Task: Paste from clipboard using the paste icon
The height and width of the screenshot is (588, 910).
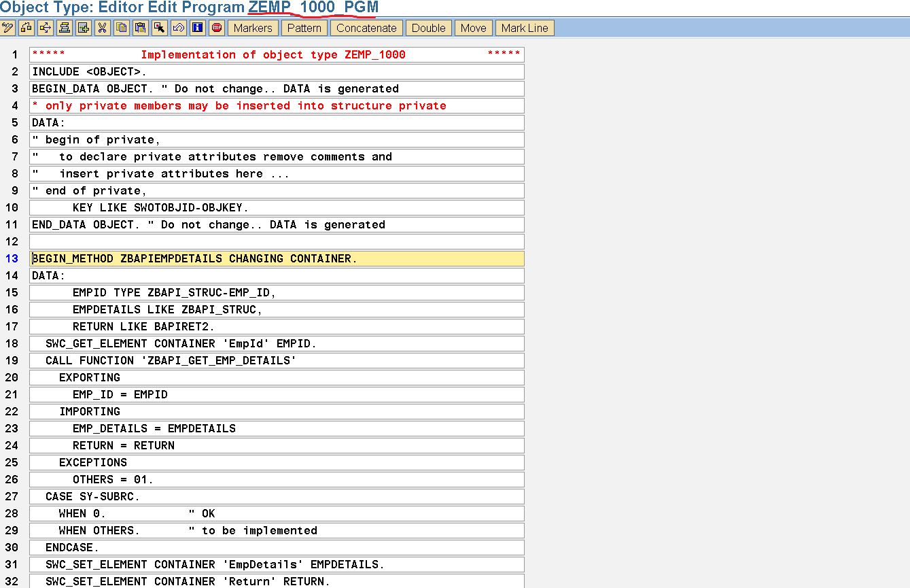Action: pyautogui.click(x=141, y=27)
